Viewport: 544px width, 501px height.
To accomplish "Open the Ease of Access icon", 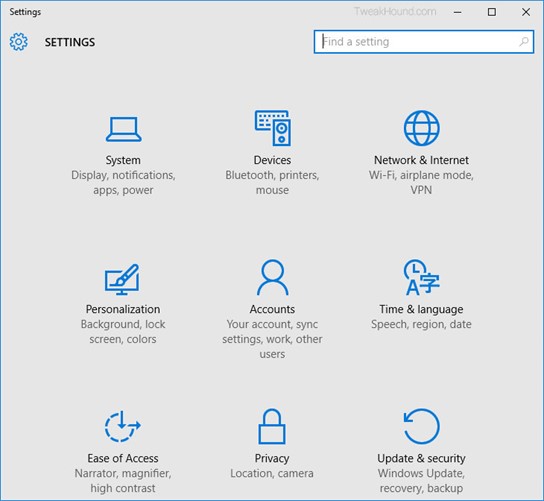I will [x=122, y=426].
